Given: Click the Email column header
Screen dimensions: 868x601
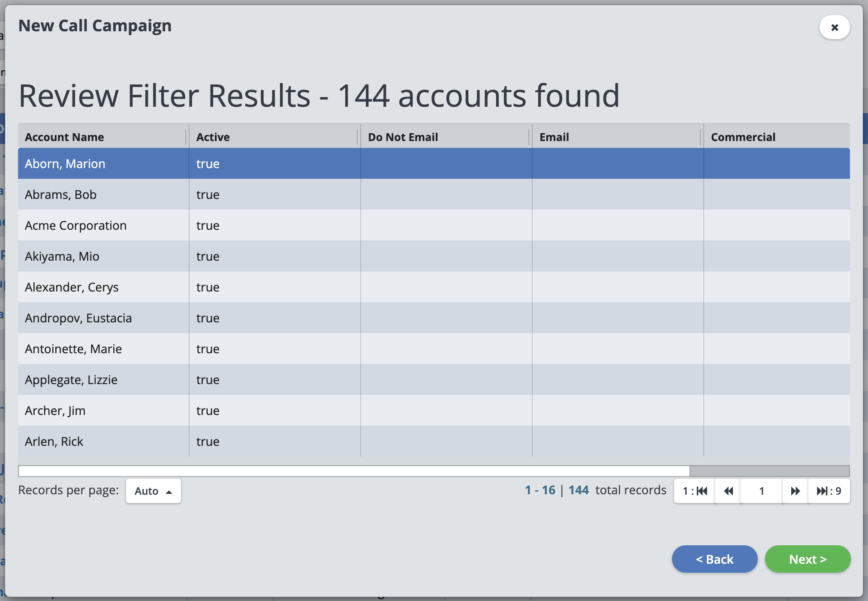Looking at the screenshot, I should coord(554,137).
